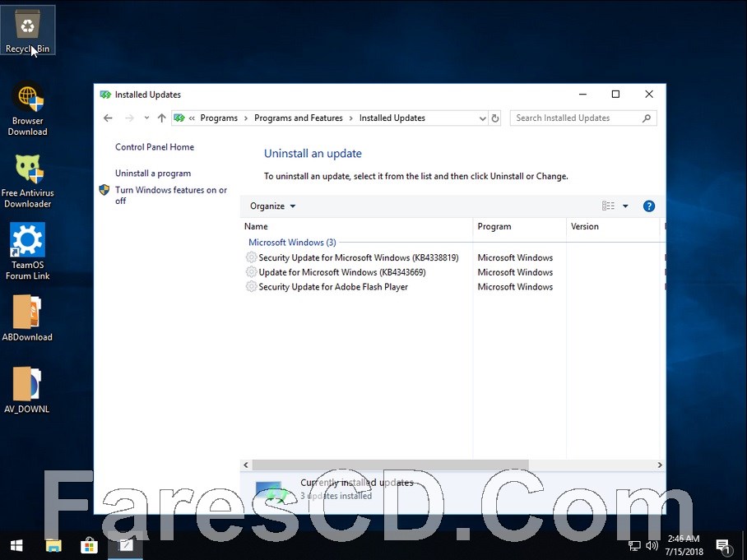Open Turn Windows features on or off
Image resolution: width=747 pixels, height=560 pixels.
tap(170, 195)
